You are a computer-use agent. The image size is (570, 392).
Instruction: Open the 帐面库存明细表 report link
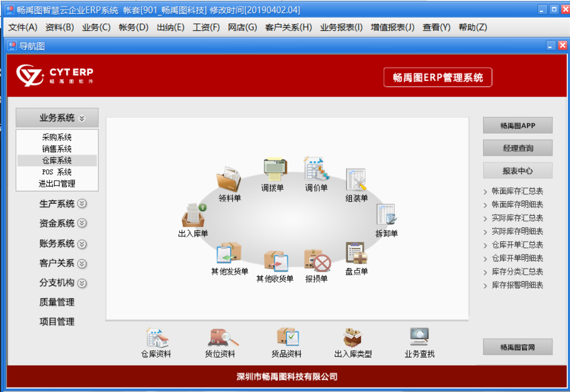pyautogui.click(x=517, y=205)
